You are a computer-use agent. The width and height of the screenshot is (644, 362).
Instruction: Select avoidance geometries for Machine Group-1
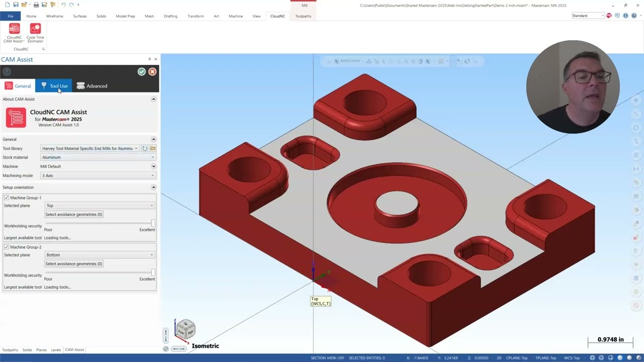point(74,214)
